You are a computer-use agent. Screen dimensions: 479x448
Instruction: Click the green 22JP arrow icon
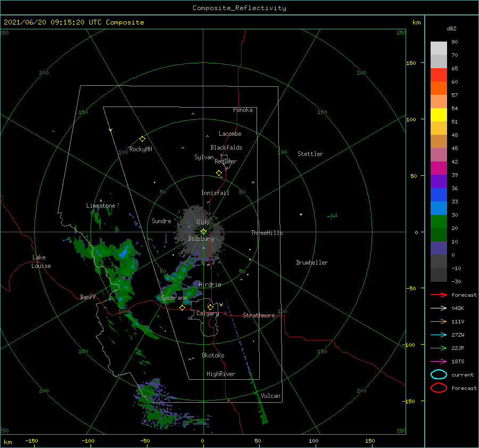coord(439,348)
